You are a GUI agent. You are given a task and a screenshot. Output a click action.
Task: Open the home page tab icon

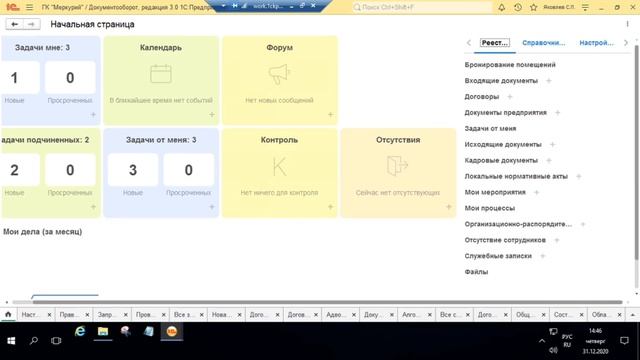pyautogui.click(x=8, y=314)
